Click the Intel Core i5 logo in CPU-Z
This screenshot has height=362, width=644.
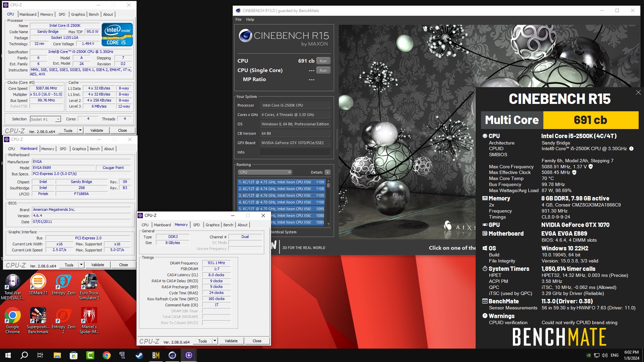[x=117, y=34]
